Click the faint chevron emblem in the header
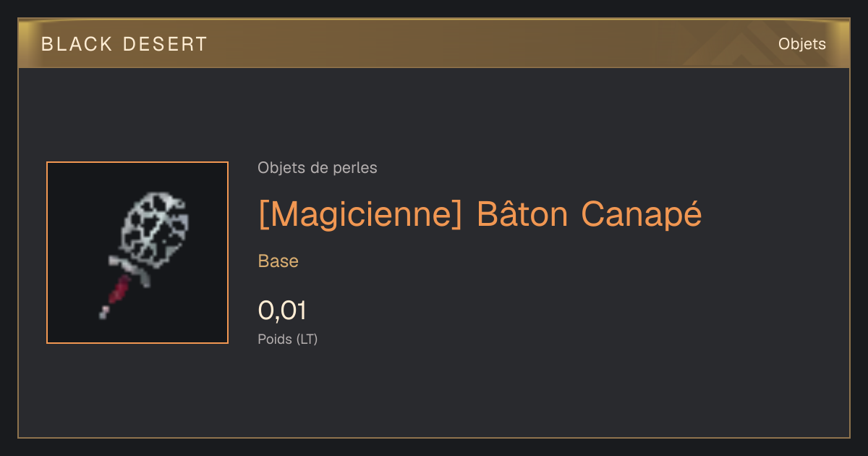 [x=745, y=48]
